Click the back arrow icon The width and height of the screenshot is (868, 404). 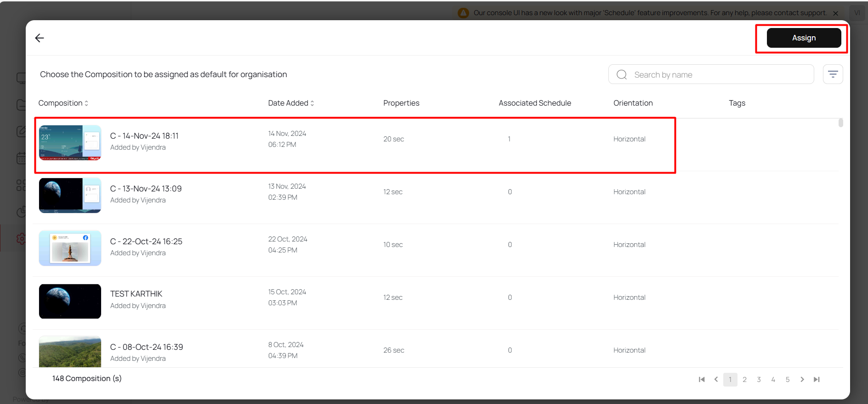click(x=40, y=38)
